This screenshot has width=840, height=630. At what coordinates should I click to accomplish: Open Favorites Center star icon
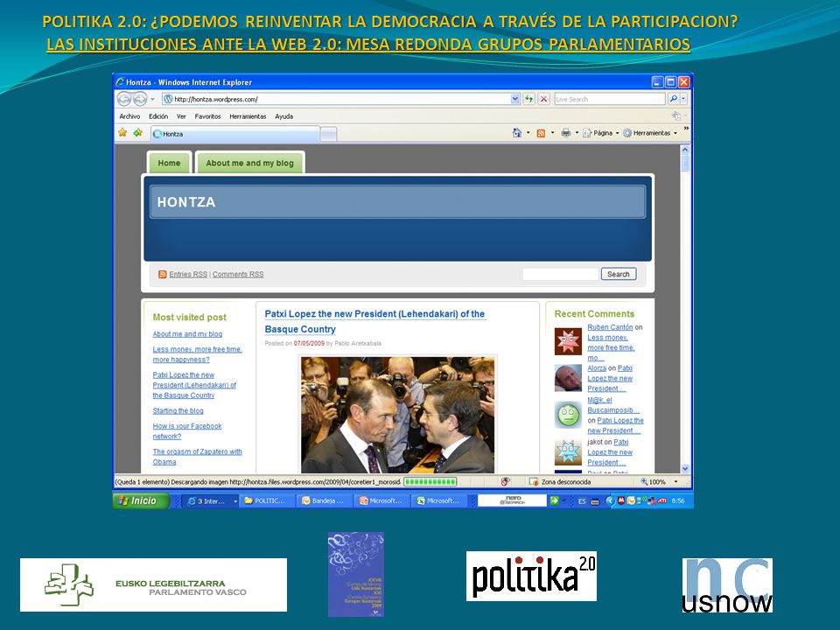coord(122,132)
